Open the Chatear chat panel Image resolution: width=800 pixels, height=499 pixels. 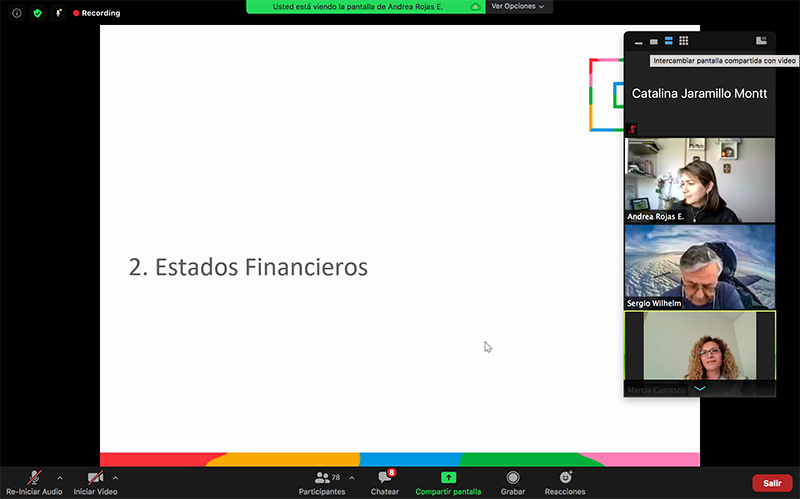coord(384,478)
